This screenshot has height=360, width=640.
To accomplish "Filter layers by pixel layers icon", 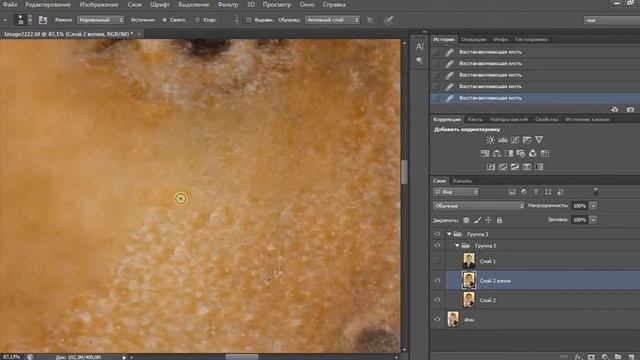I will (512, 192).
